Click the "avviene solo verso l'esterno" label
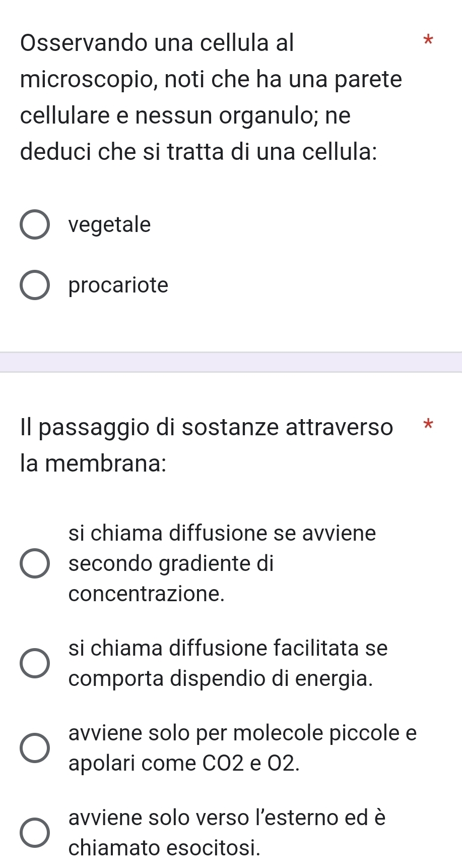The width and height of the screenshot is (462, 868). (227, 818)
